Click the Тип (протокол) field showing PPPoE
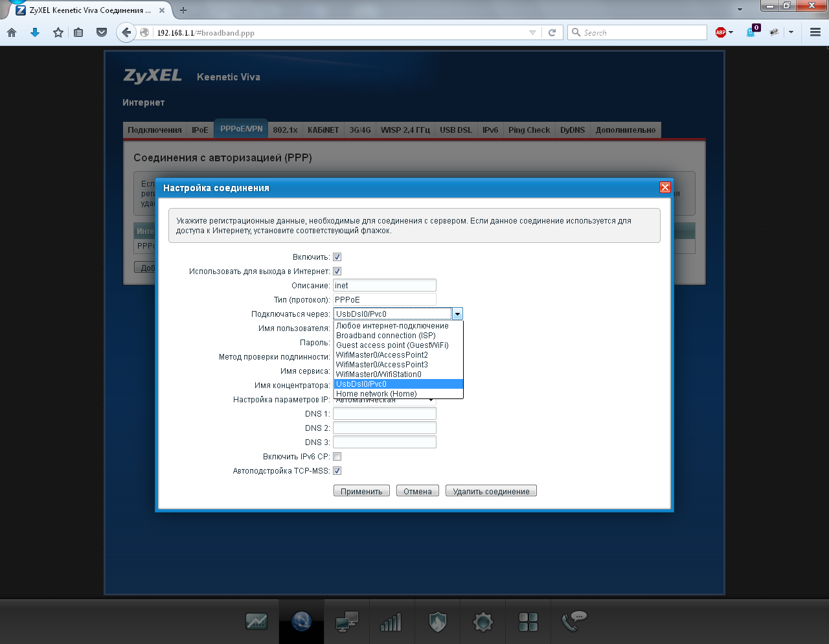 click(x=385, y=300)
